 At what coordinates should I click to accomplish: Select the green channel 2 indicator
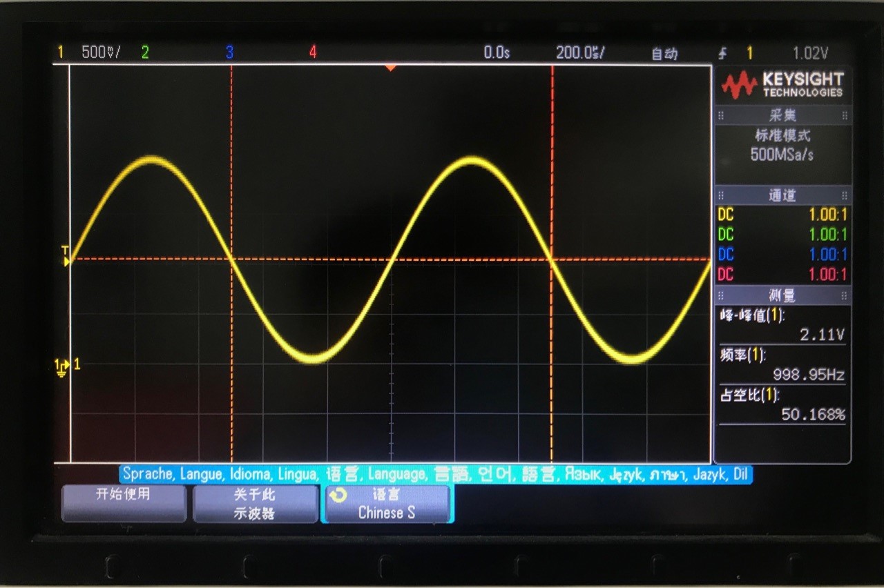tap(145, 52)
